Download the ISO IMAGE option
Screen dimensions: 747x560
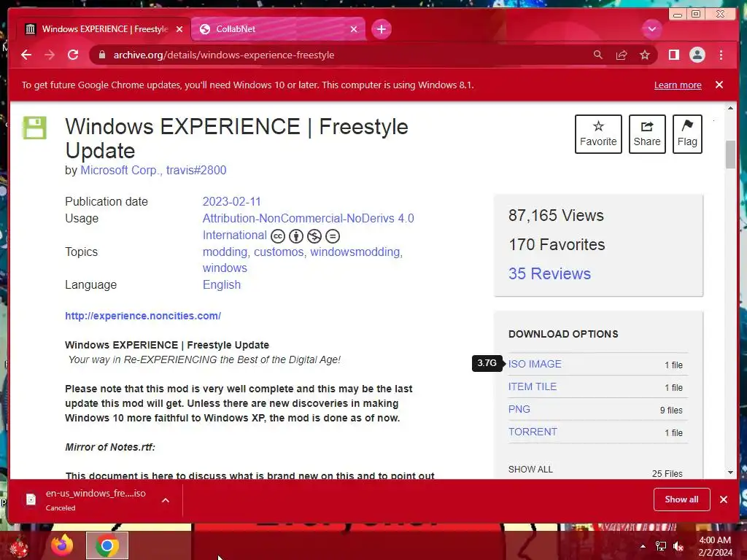(535, 364)
